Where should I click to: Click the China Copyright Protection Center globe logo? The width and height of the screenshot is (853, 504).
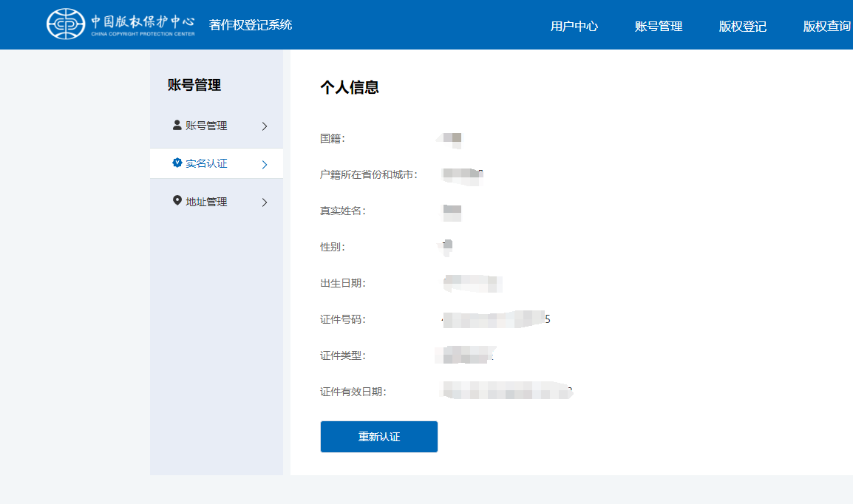[x=65, y=24]
